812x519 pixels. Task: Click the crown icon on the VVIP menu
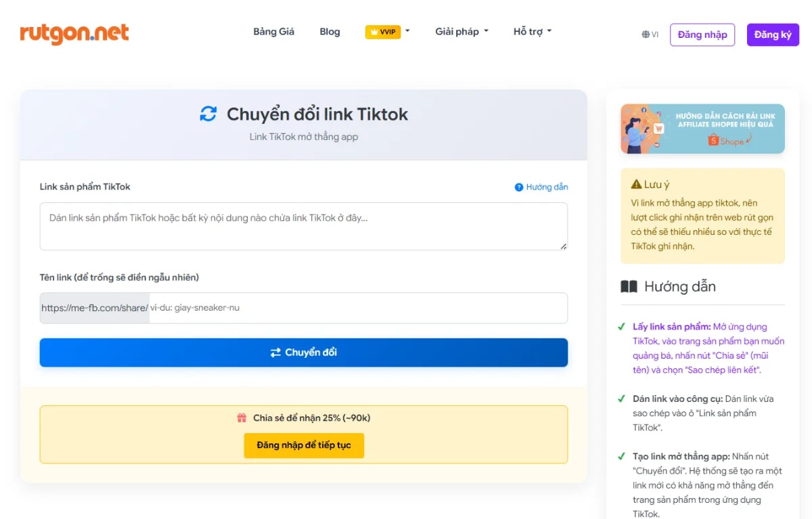point(373,31)
